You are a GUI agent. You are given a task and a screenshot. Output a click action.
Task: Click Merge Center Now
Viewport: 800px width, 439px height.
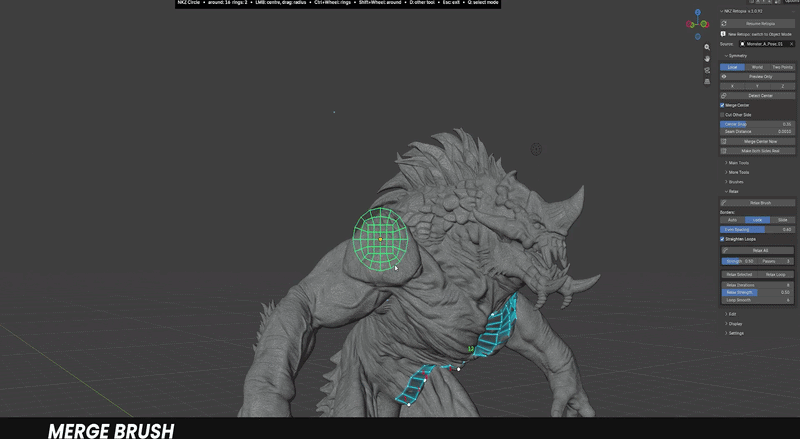[757, 141]
